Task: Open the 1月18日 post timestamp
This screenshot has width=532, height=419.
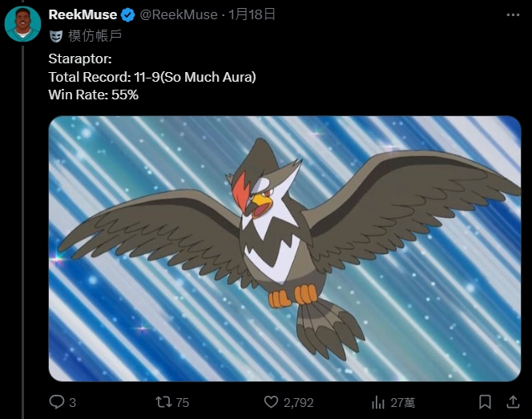Action: pyautogui.click(x=252, y=14)
